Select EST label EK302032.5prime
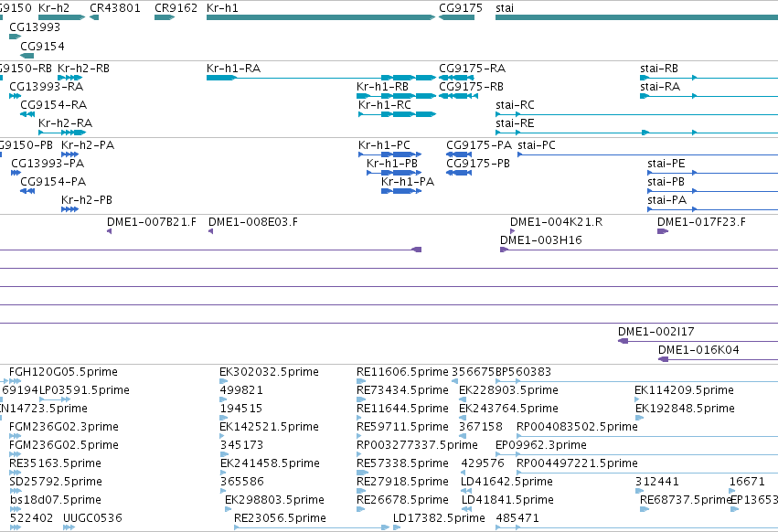Image resolution: width=778 pixels, height=532 pixels. click(269, 372)
